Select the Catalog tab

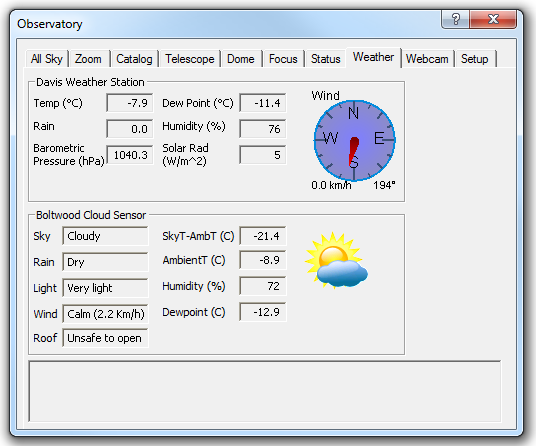134,59
